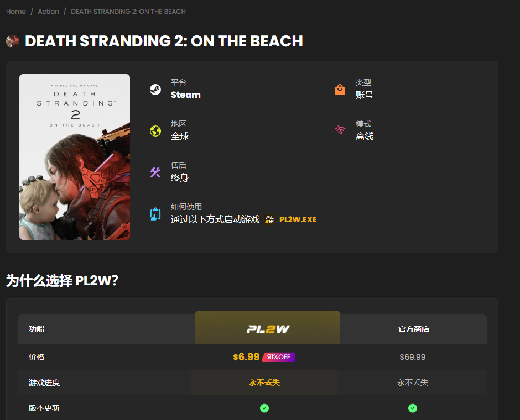The height and width of the screenshot is (420, 520).
Task: Click the PL2W column green checkmark
Action: 264,408
